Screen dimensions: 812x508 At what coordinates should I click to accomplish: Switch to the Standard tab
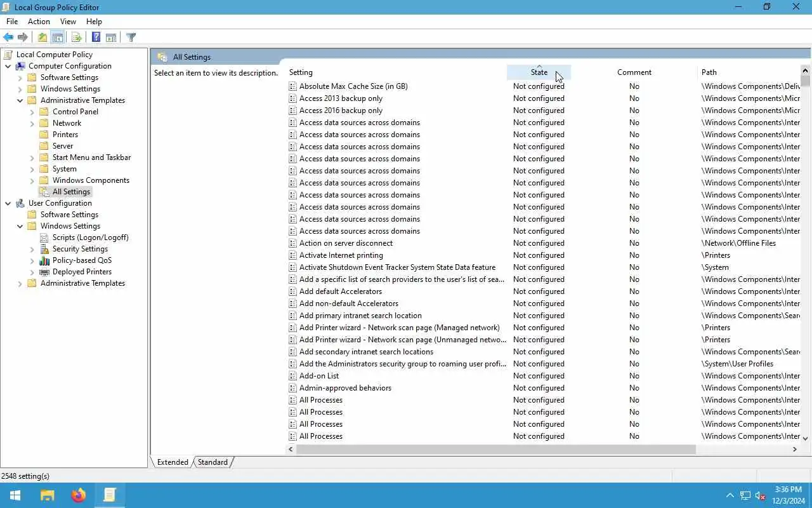click(x=213, y=462)
